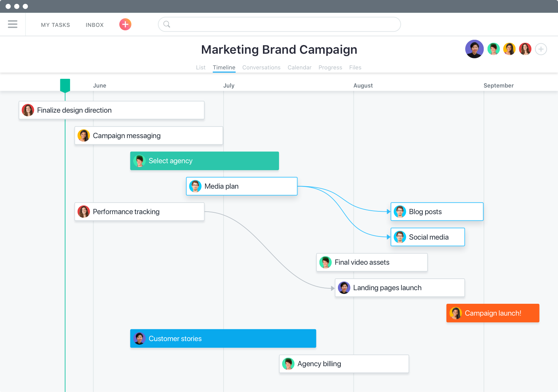Click the assignee avatar on Campaign launch!
Viewport: 558px width, 392px height.
tap(455, 313)
